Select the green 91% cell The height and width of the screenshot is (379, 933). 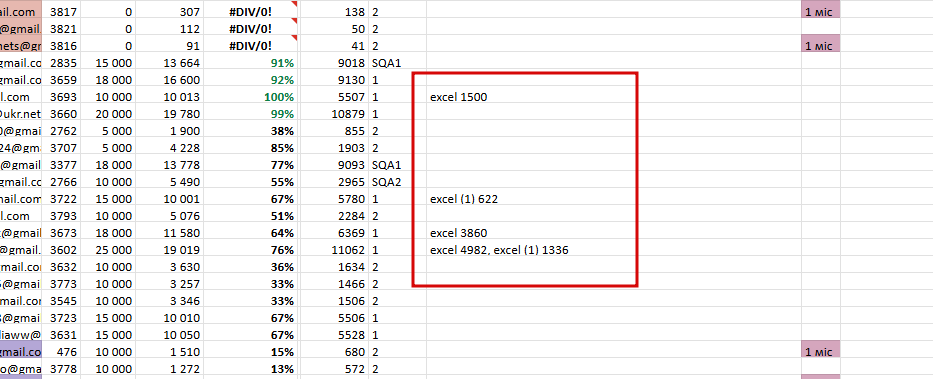click(x=251, y=63)
